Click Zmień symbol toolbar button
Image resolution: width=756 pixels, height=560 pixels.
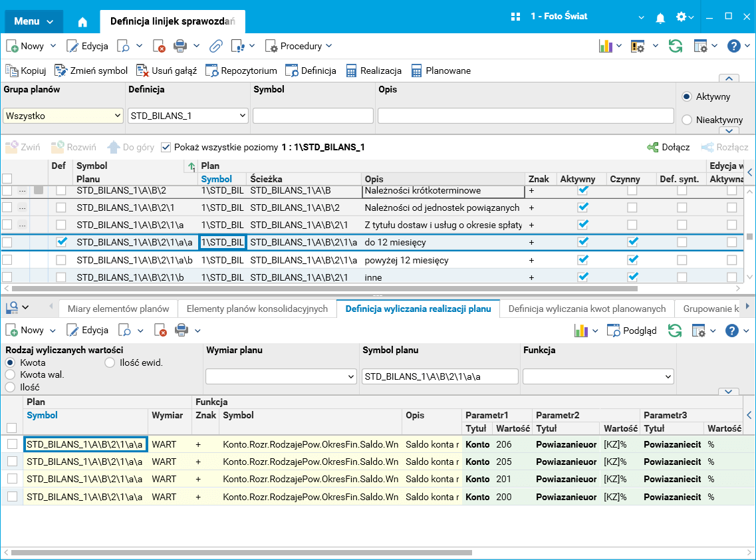tap(91, 70)
